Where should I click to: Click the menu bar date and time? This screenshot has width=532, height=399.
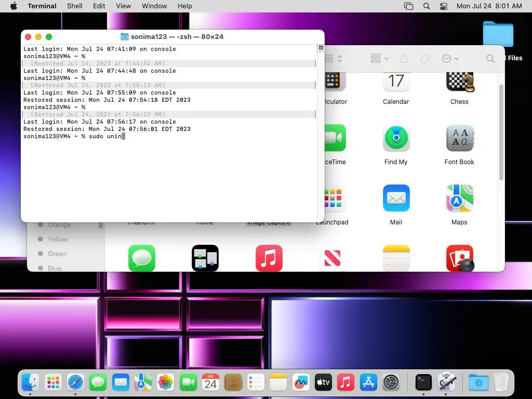point(489,6)
